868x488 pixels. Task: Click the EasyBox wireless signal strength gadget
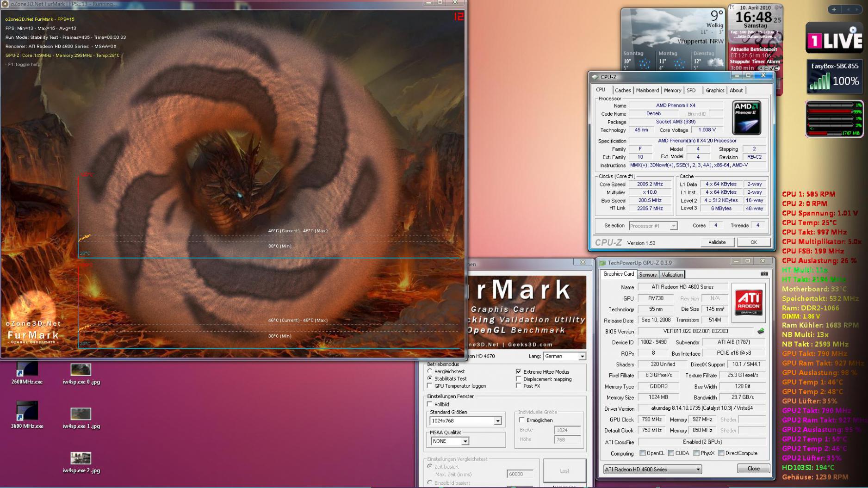point(835,76)
